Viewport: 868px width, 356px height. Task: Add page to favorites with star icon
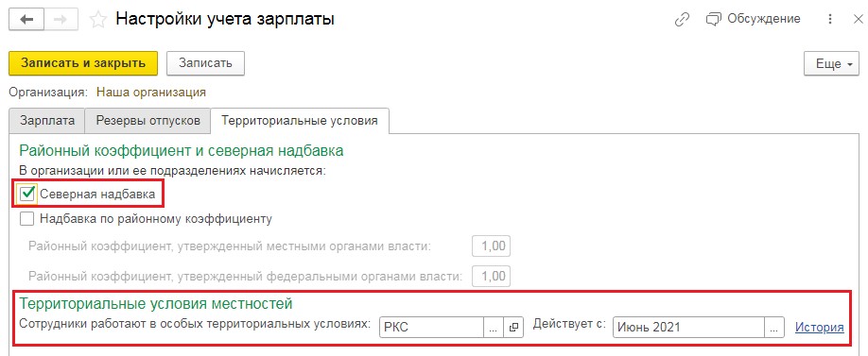click(98, 20)
